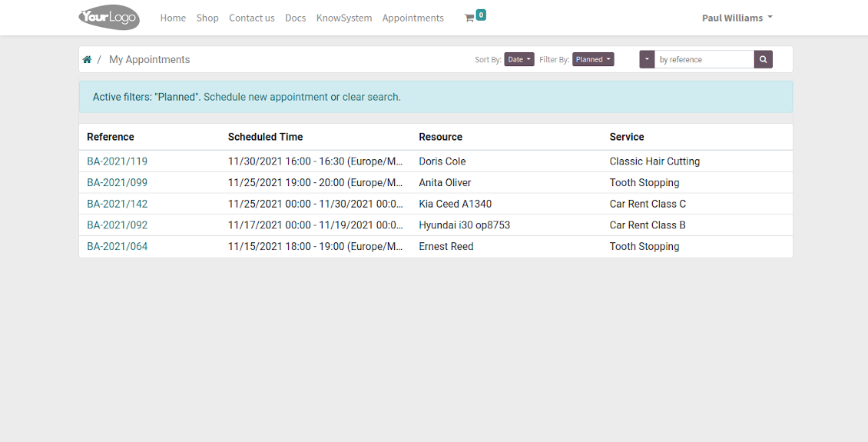Open the Shop menu item
868x442 pixels.
click(x=207, y=18)
